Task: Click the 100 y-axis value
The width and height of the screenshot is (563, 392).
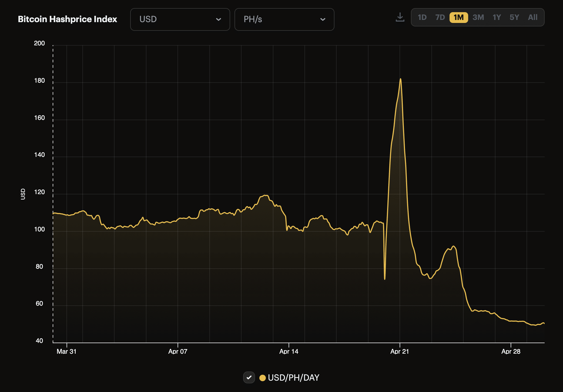Action: pos(39,229)
